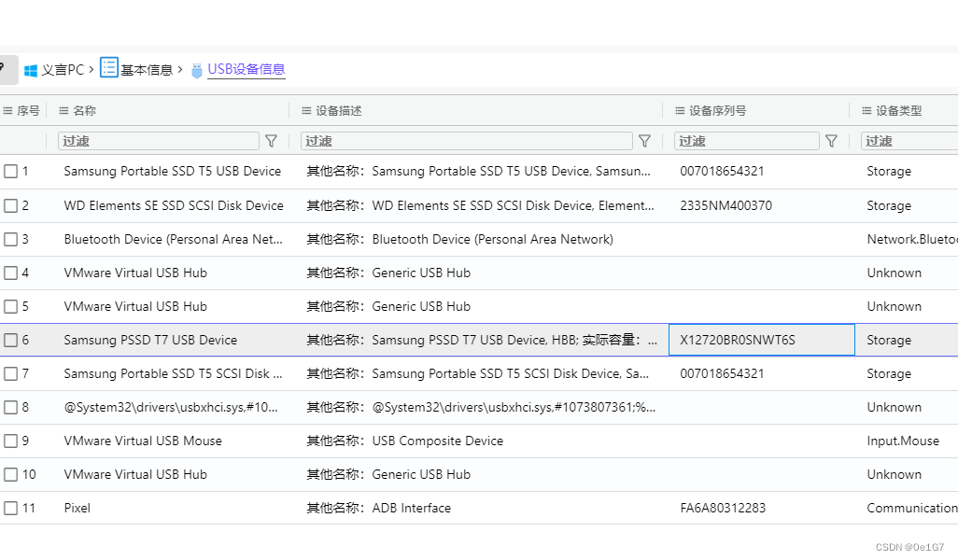Sort by the 设备类型 column header
This screenshot has width=958, height=560.
click(899, 110)
